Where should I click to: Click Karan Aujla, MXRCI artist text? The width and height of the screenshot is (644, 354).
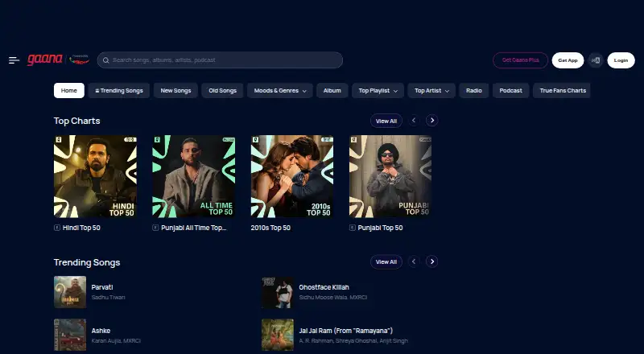(116, 341)
